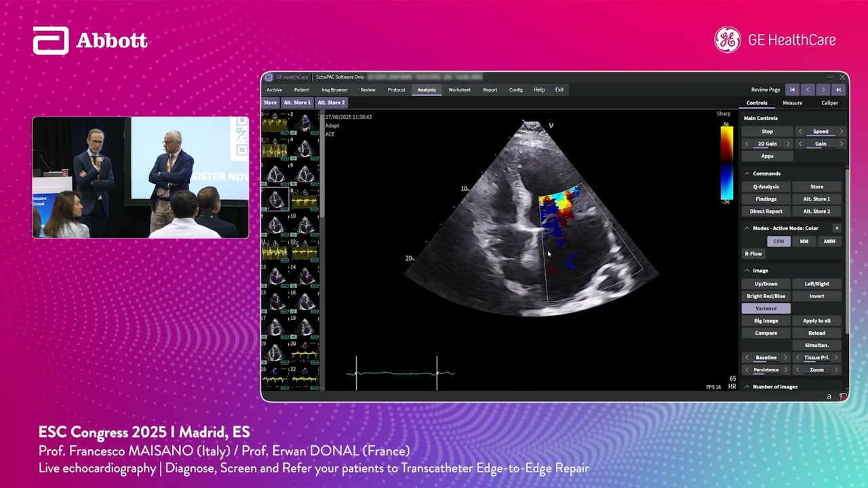Image resolution: width=868 pixels, height=488 pixels.
Task: Collapse the Number of Images section
Action: click(747, 387)
